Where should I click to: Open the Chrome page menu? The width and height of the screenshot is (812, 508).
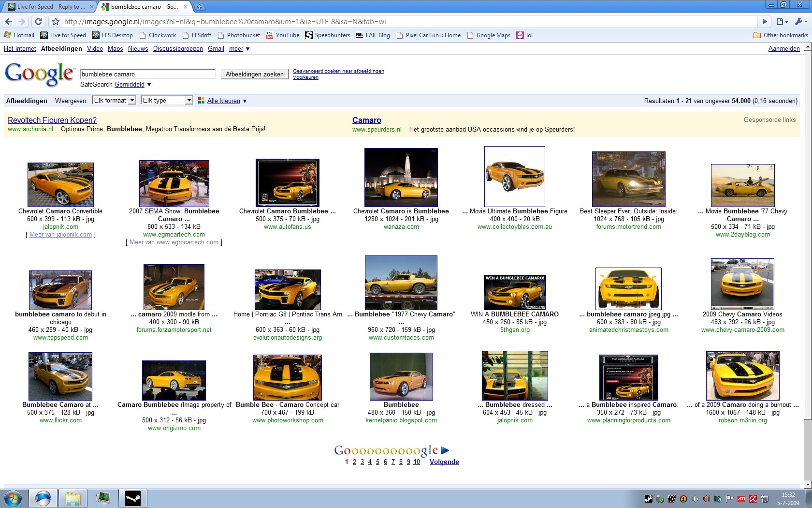click(782, 21)
